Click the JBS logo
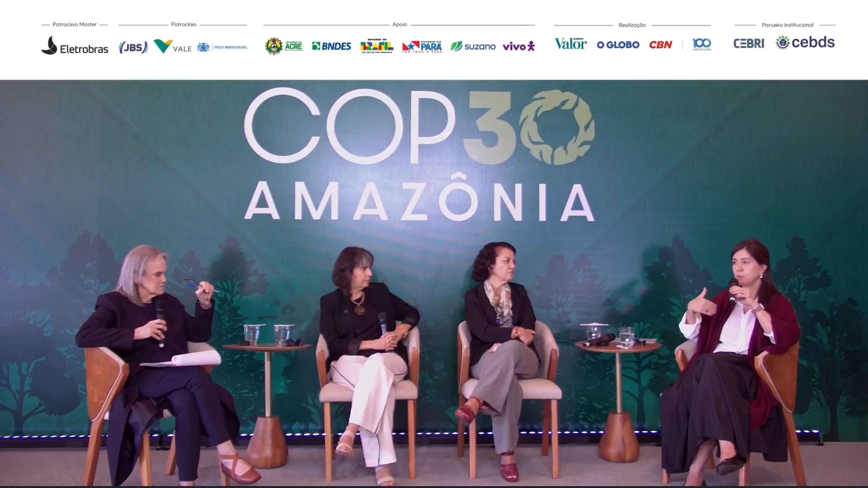Screen dimensions: 868x488 point(133,47)
